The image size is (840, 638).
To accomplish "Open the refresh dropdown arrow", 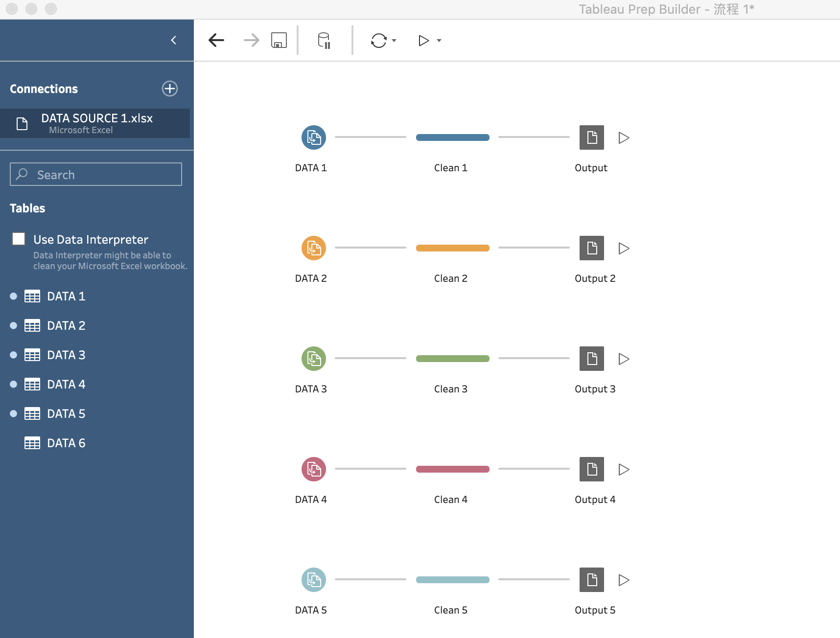I will [x=394, y=41].
